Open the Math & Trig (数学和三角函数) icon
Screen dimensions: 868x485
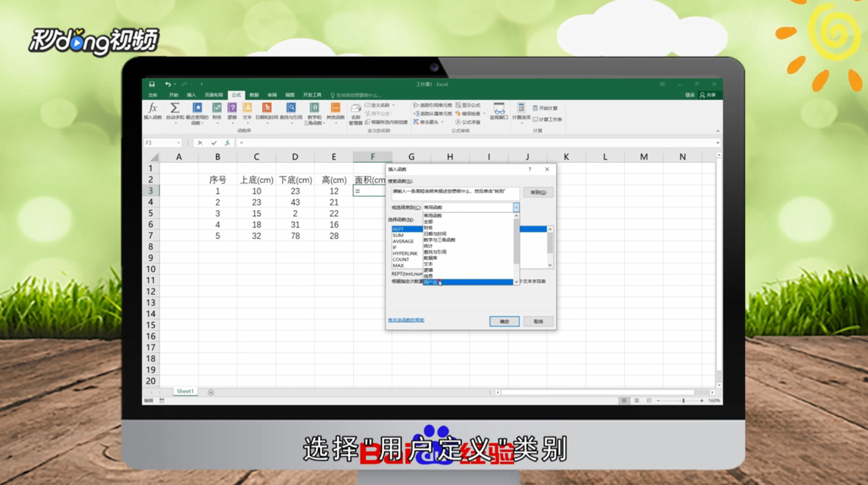click(x=314, y=108)
